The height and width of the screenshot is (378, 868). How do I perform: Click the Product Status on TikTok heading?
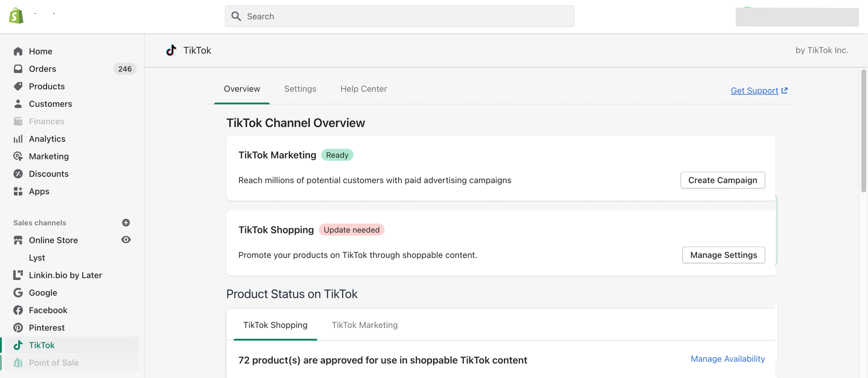click(292, 294)
